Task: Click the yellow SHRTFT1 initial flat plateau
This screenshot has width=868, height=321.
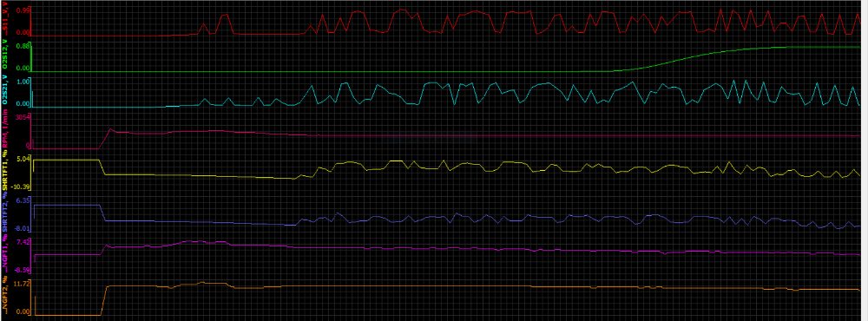Action: [x=67, y=160]
